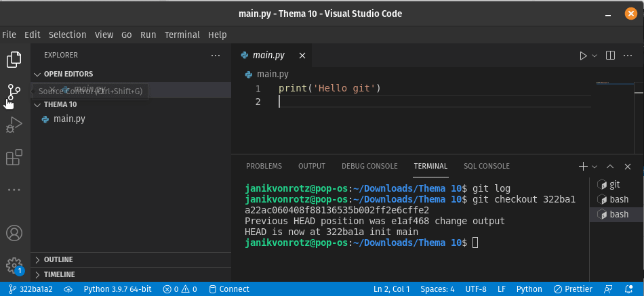Maximize the panel with the up chevron
The height and width of the screenshot is (296, 644).
coord(610,166)
